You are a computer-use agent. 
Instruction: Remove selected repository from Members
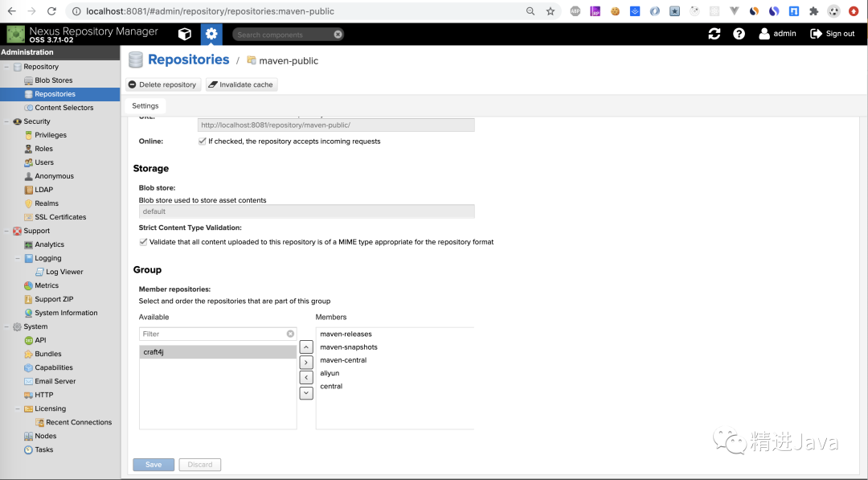(x=306, y=378)
